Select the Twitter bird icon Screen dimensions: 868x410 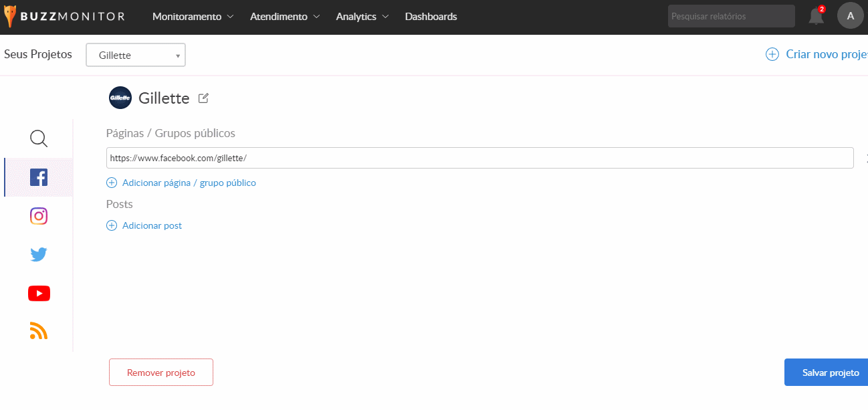(x=39, y=255)
